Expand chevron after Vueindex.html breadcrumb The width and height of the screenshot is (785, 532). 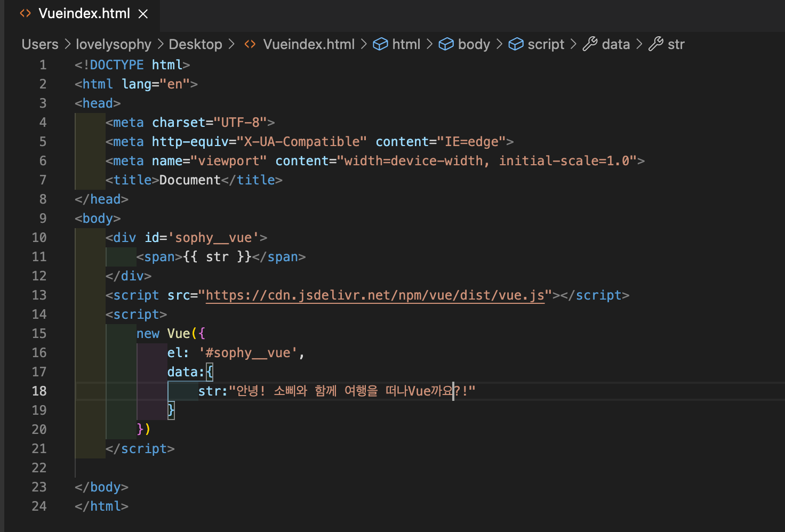(364, 44)
